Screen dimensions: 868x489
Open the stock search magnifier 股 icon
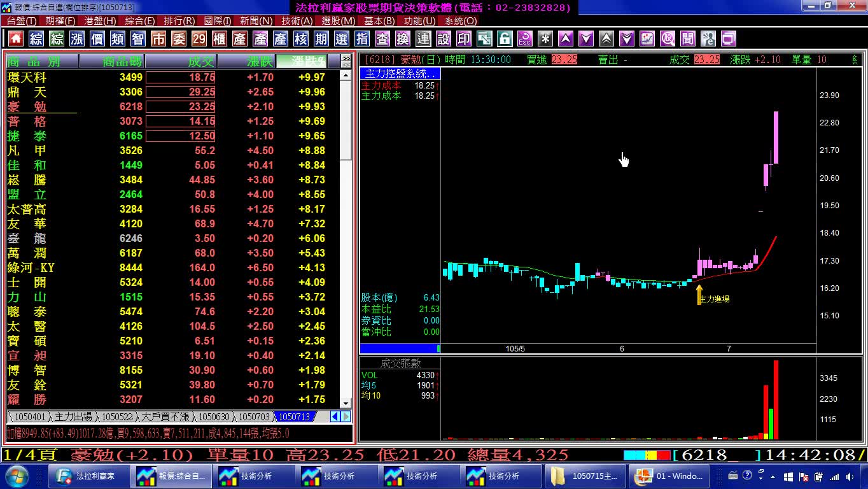point(668,39)
